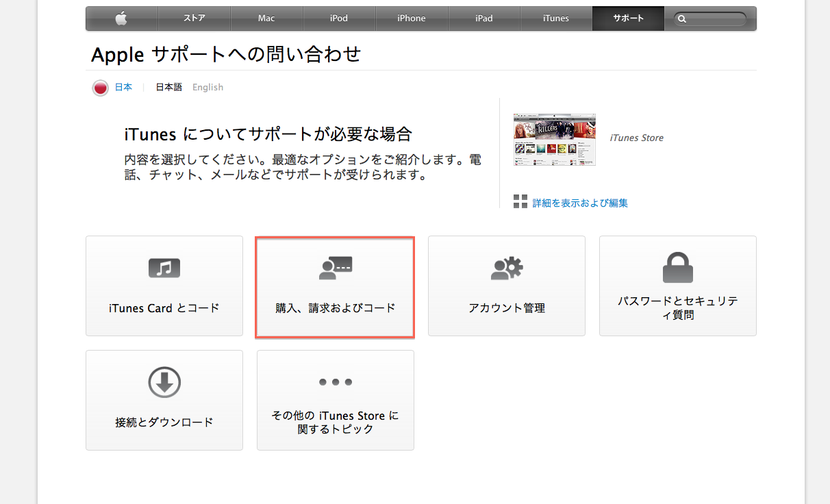830x504 pixels.
Task: Open the ストア nav item
Action: 194,18
